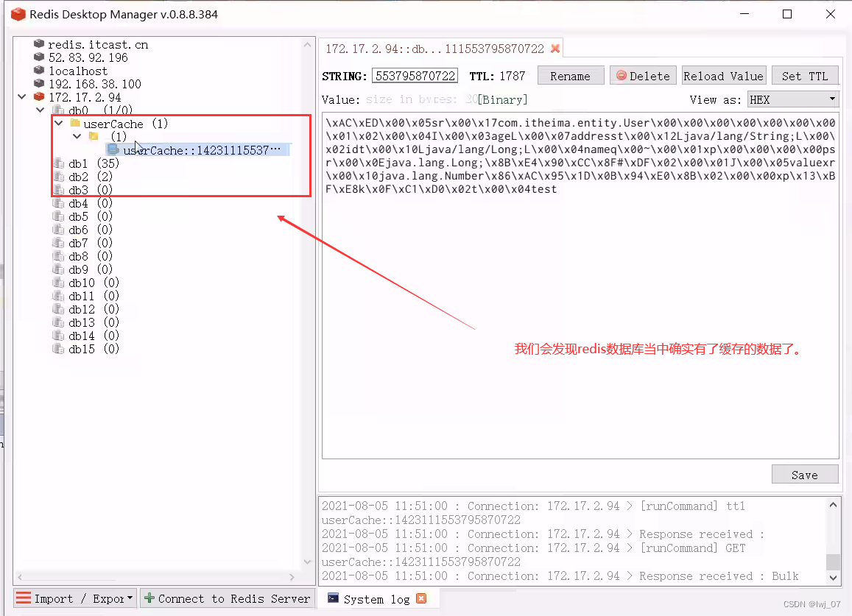
Task: Click the unnamed subfolder icon under userCache
Action: coord(94,136)
